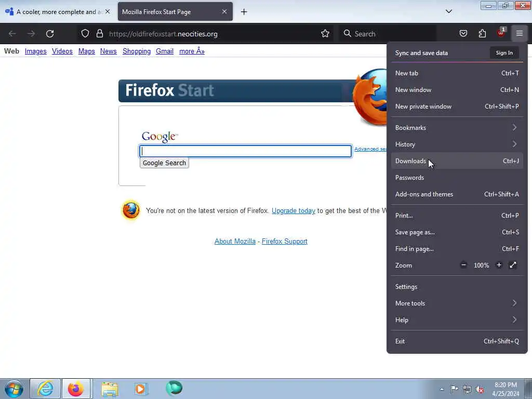The height and width of the screenshot is (399, 532).
Task: Open the Maps link
Action: click(87, 51)
